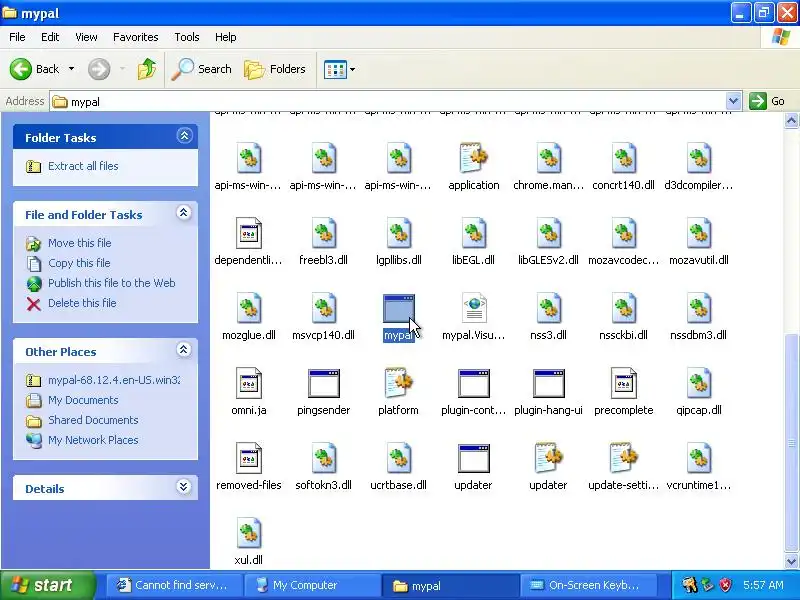The height and width of the screenshot is (600, 800).
Task: Select the concrt140.dll file icon
Action: (x=623, y=158)
